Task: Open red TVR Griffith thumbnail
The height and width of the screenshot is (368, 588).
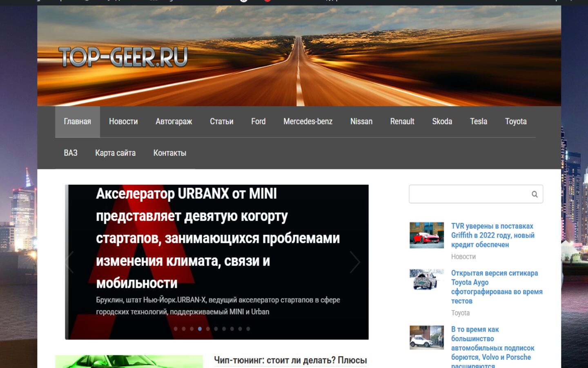Action: point(427,236)
